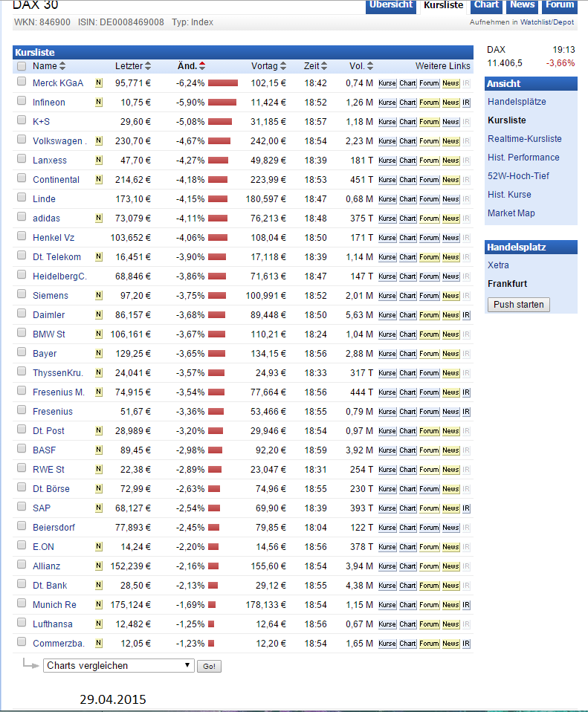The image size is (588, 712).
Task: Tick the Beiersdorf checkbox
Action: pos(22,526)
